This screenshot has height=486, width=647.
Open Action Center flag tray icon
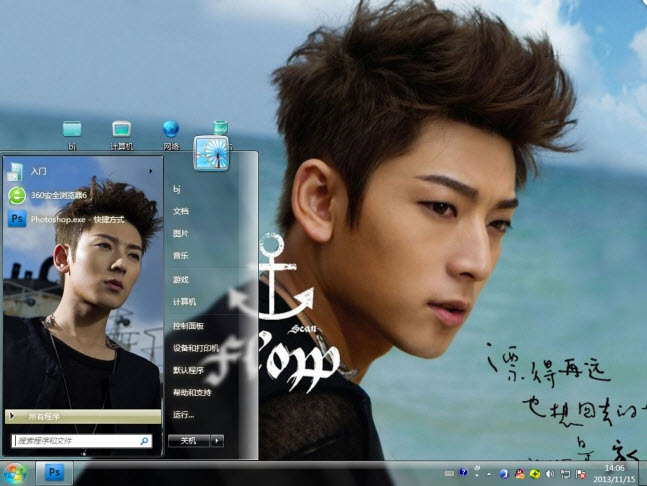581,474
